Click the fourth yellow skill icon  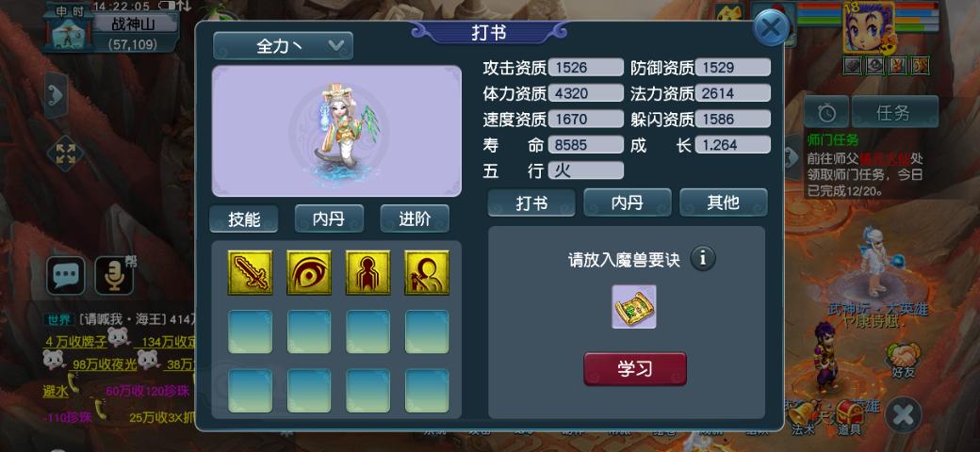tap(427, 272)
